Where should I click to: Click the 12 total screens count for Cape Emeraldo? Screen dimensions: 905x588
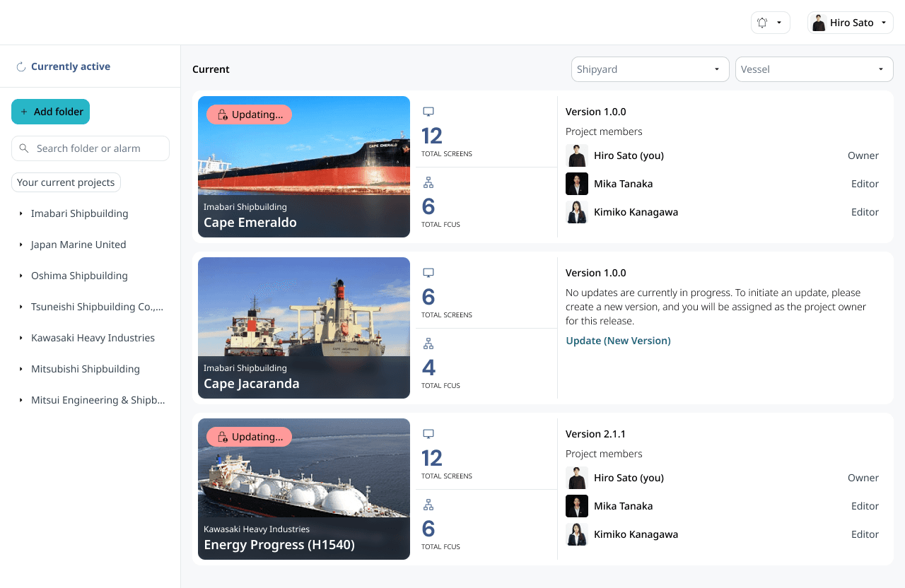tap(431, 136)
